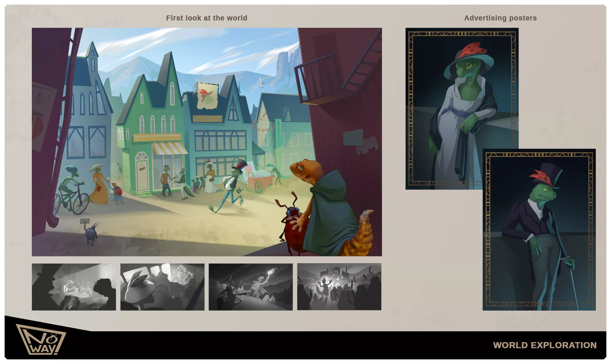Click the small dark beetle holding a sign

point(90,233)
